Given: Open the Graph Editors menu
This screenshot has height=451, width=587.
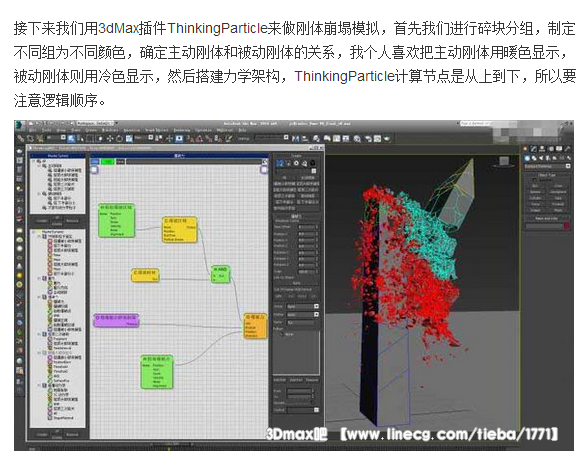Looking at the screenshot, I should [x=156, y=130].
